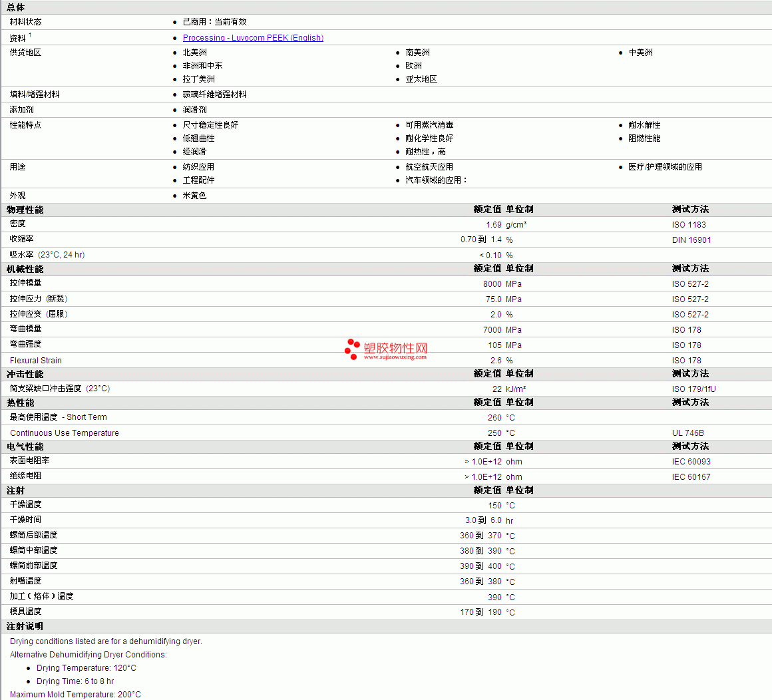Click the 吸水率 (23°C, 24 hr) row label
The height and width of the screenshot is (700, 772).
click(x=47, y=255)
